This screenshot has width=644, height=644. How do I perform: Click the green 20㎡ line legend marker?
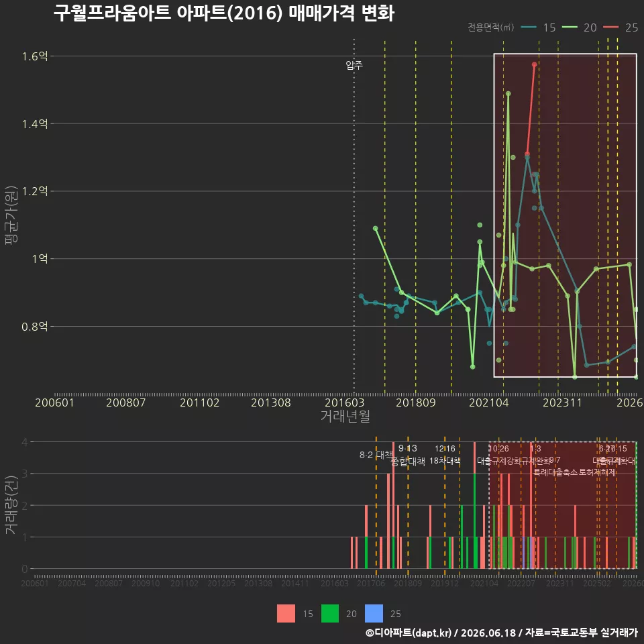(x=570, y=28)
